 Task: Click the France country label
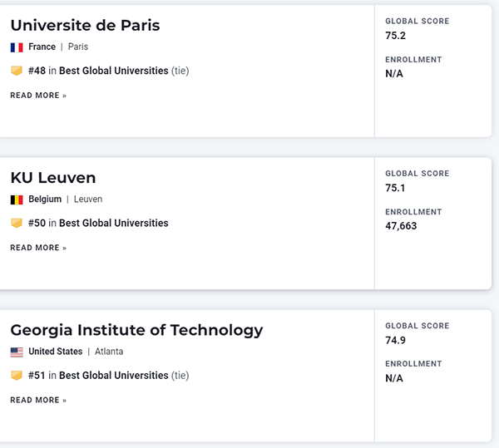[x=42, y=47]
